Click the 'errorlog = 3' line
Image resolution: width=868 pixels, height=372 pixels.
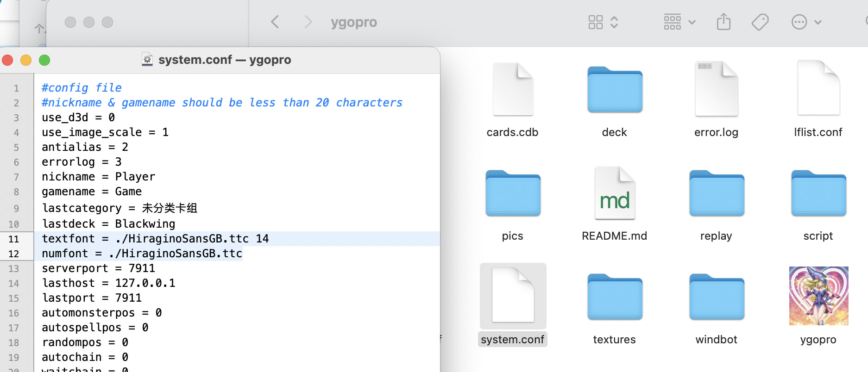pyautogui.click(x=82, y=162)
